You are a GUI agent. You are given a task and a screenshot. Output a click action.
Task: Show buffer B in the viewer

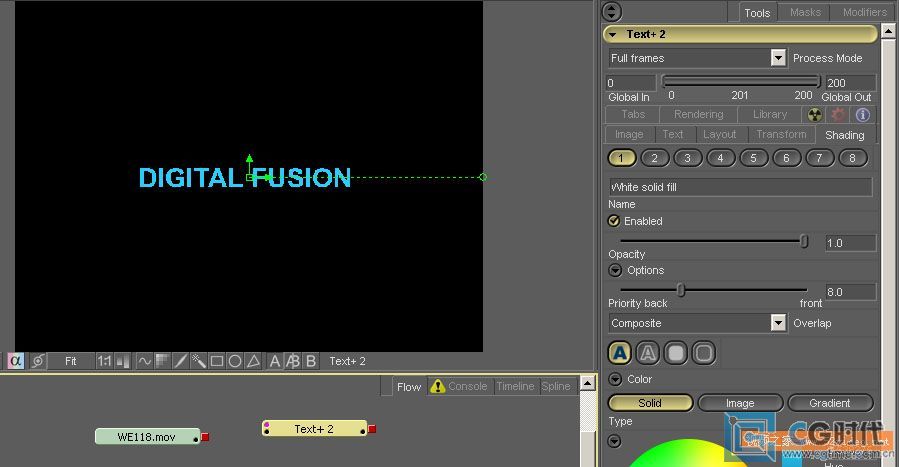click(311, 361)
